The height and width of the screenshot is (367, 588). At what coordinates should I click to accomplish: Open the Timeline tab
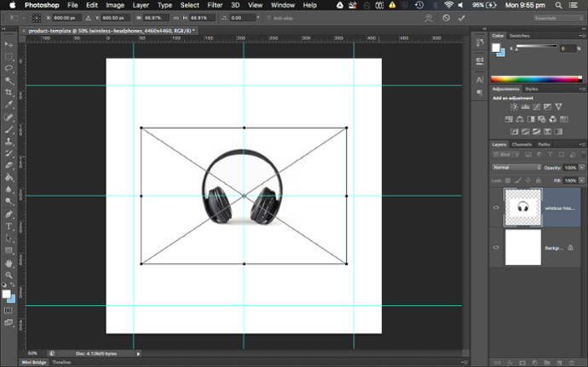click(x=61, y=362)
